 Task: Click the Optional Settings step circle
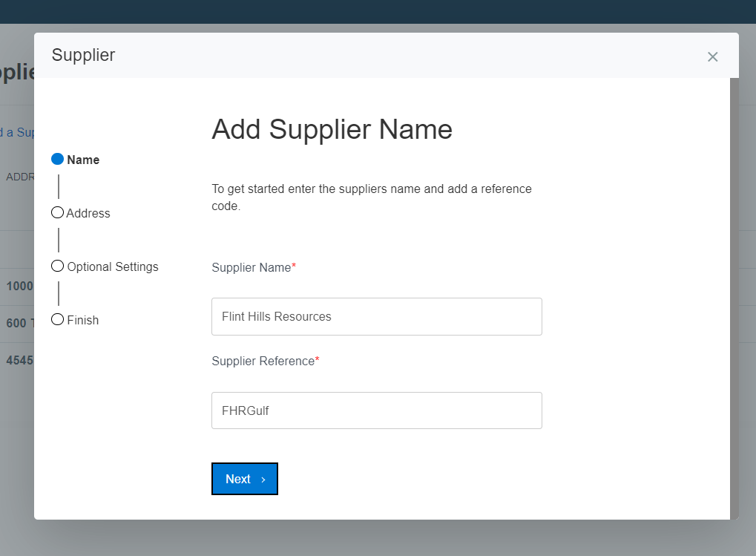coord(57,266)
